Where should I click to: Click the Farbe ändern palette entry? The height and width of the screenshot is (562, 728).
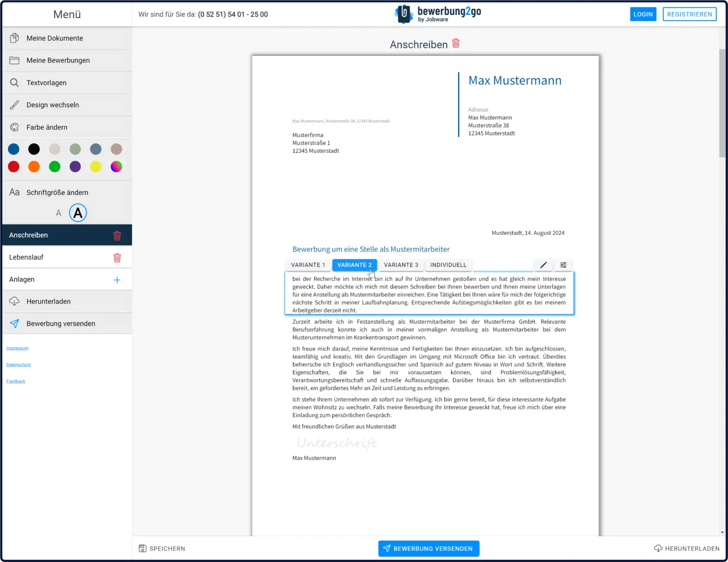(67, 127)
